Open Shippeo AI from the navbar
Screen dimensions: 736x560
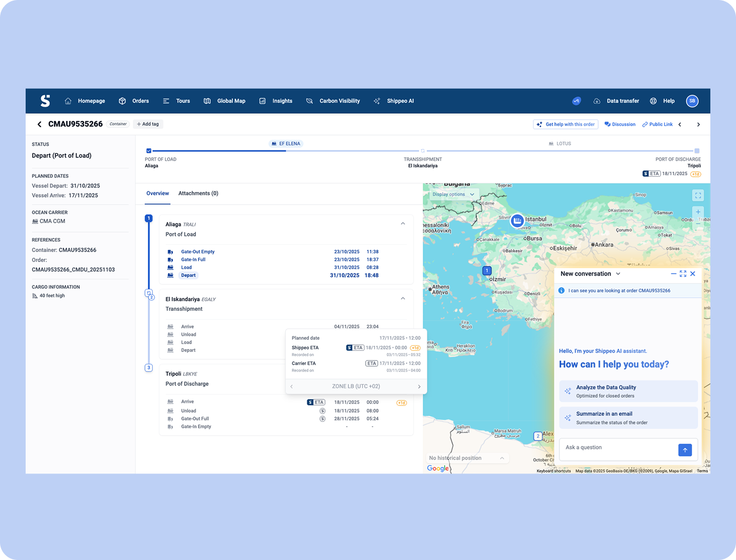click(x=393, y=101)
